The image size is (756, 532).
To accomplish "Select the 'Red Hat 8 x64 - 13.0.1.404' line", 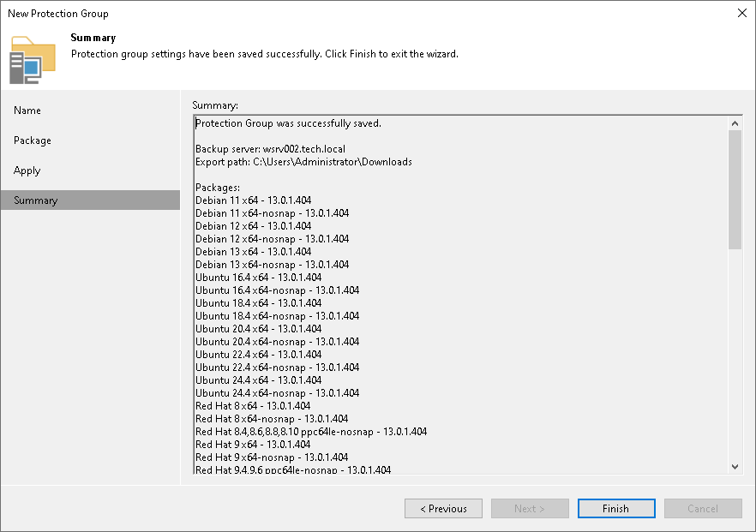I will click(x=253, y=406).
